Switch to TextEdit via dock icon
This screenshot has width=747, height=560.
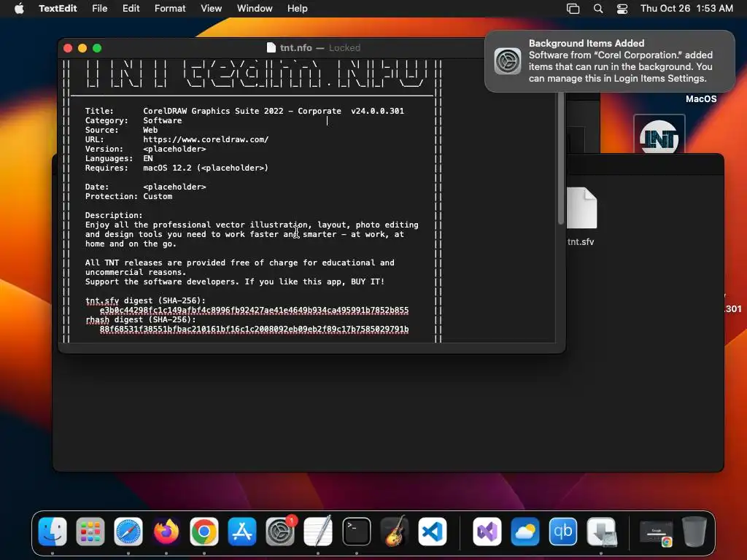318,532
